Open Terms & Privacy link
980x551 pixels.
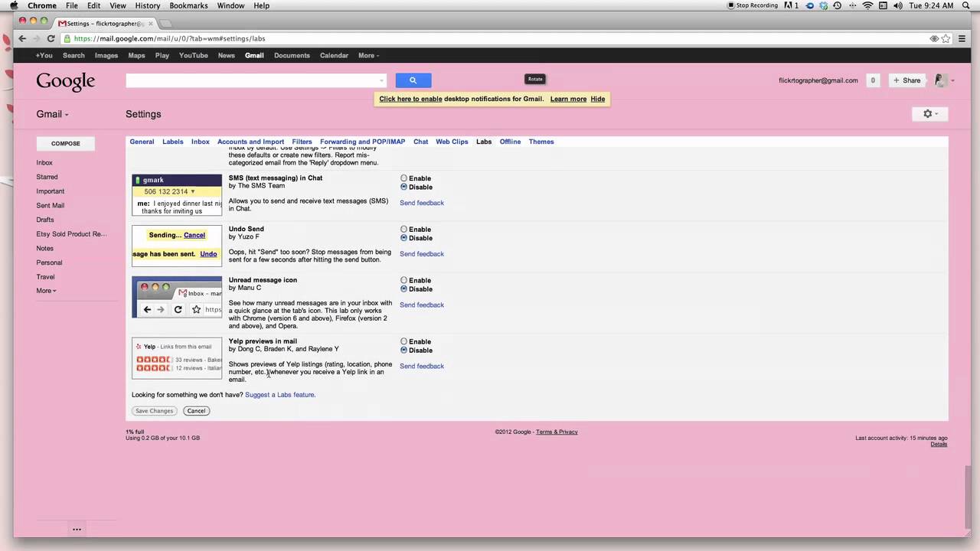557,432
